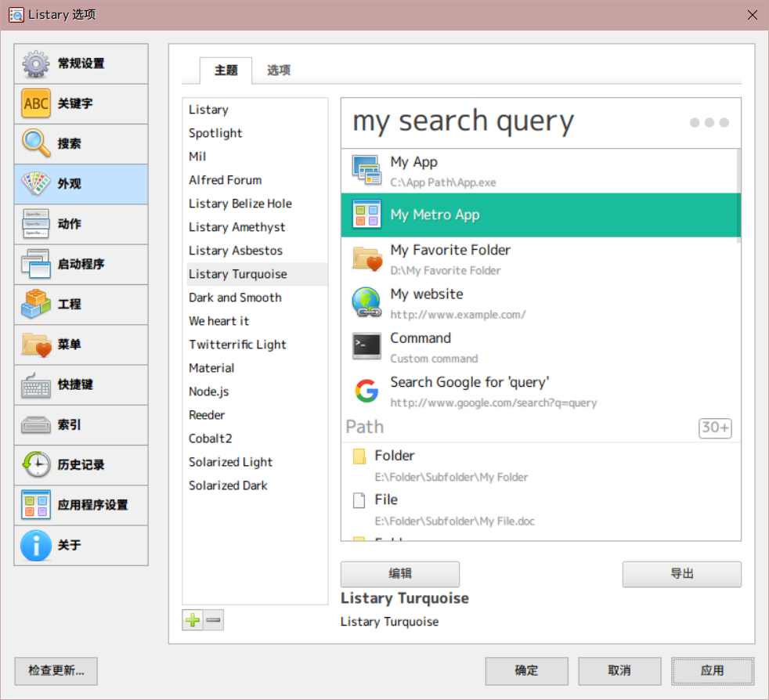The width and height of the screenshot is (769, 700).
Task: Click the Search Google for 'query' row
Action: click(541, 391)
